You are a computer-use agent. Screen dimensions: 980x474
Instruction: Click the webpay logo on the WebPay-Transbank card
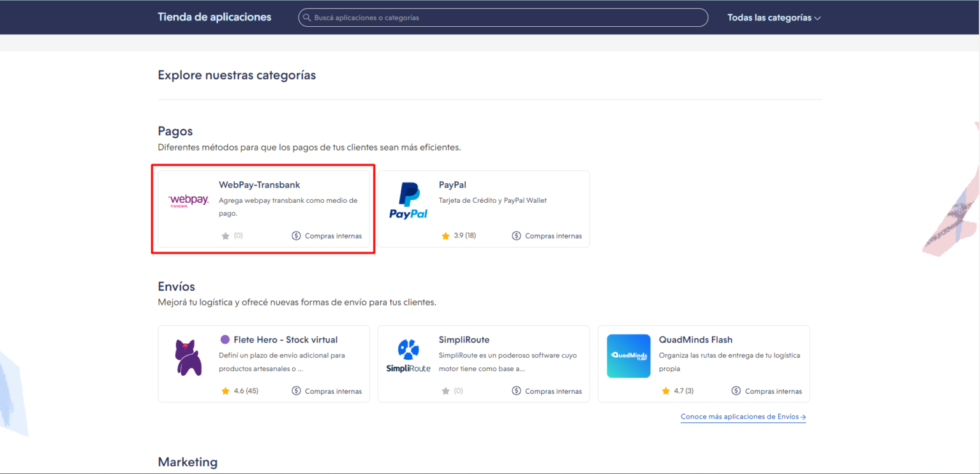[x=188, y=200]
